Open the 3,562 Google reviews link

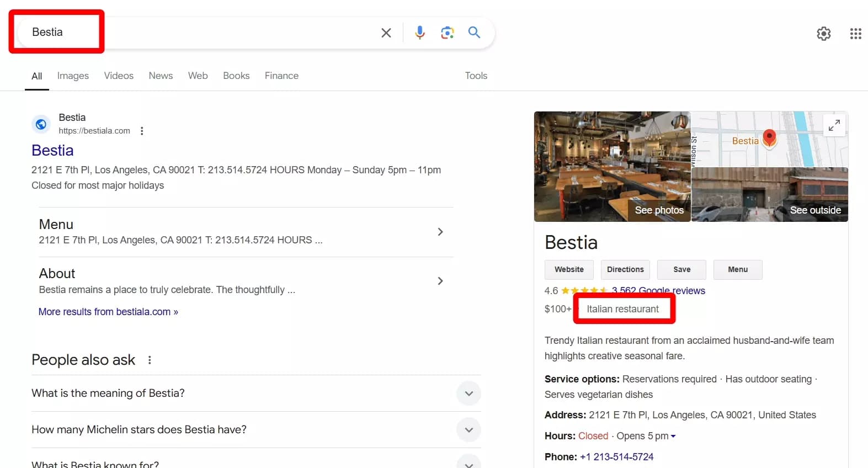click(x=658, y=290)
